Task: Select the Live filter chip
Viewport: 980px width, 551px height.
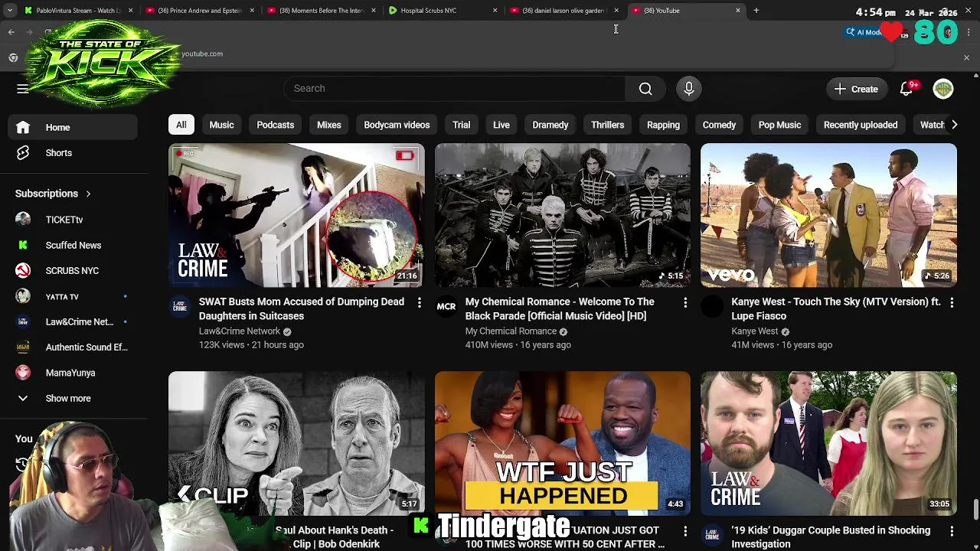Action: [x=501, y=125]
